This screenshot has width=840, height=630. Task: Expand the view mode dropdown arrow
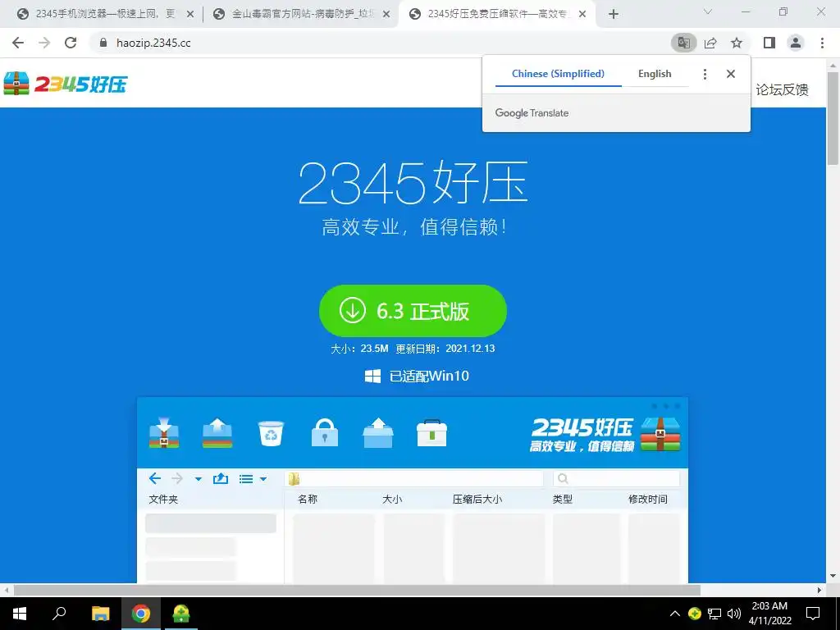click(x=263, y=479)
